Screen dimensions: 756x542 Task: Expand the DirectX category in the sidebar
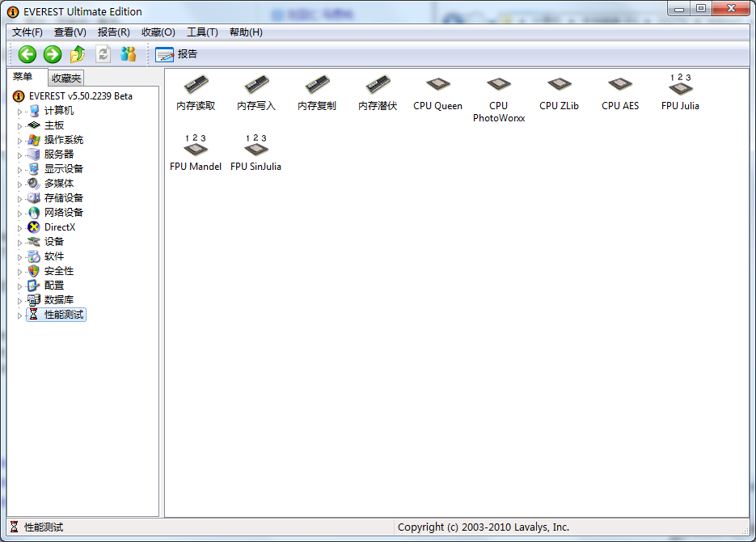19,227
